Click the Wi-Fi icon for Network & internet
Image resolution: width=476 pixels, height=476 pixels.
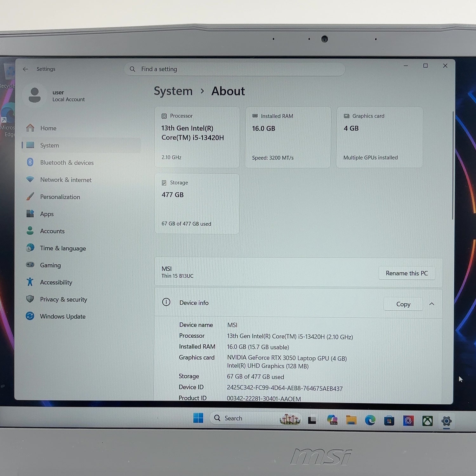(x=30, y=179)
